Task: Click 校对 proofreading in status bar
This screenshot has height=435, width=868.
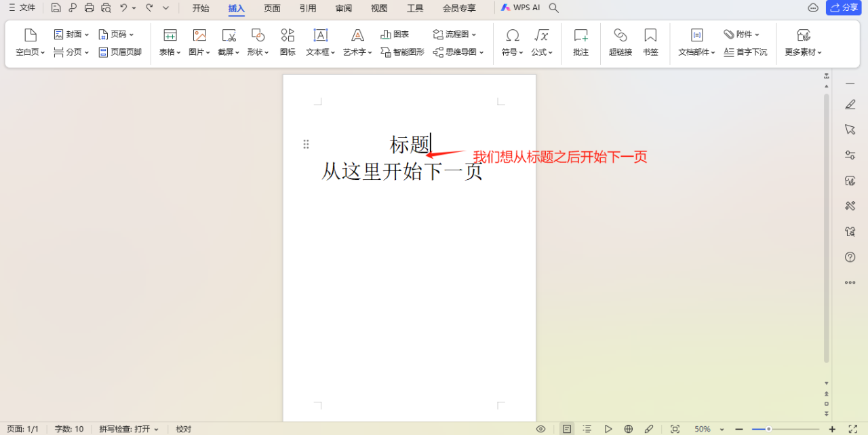Action: pos(184,429)
